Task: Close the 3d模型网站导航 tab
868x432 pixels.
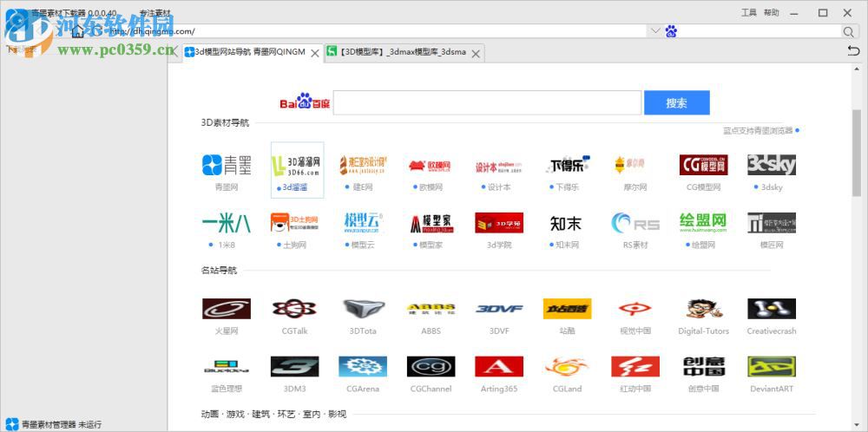Action: (x=314, y=53)
